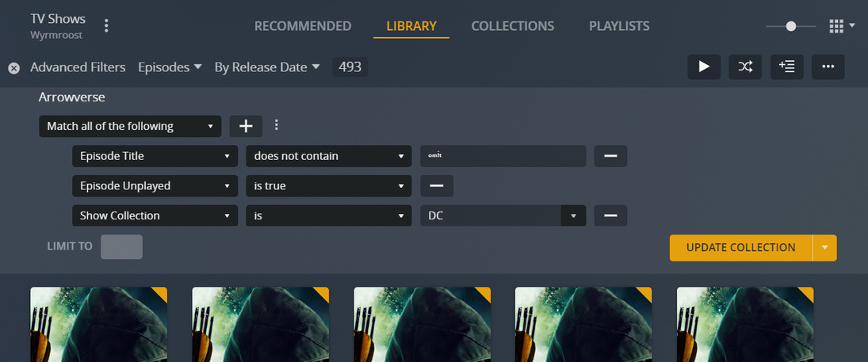
Task: Add a new filter rule with plus
Action: click(x=246, y=126)
